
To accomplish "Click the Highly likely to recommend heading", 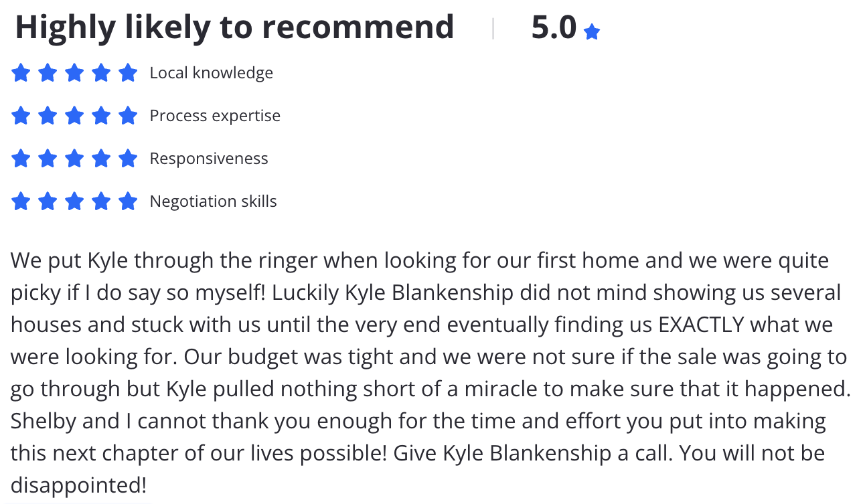I will click(x=234, y=28).
